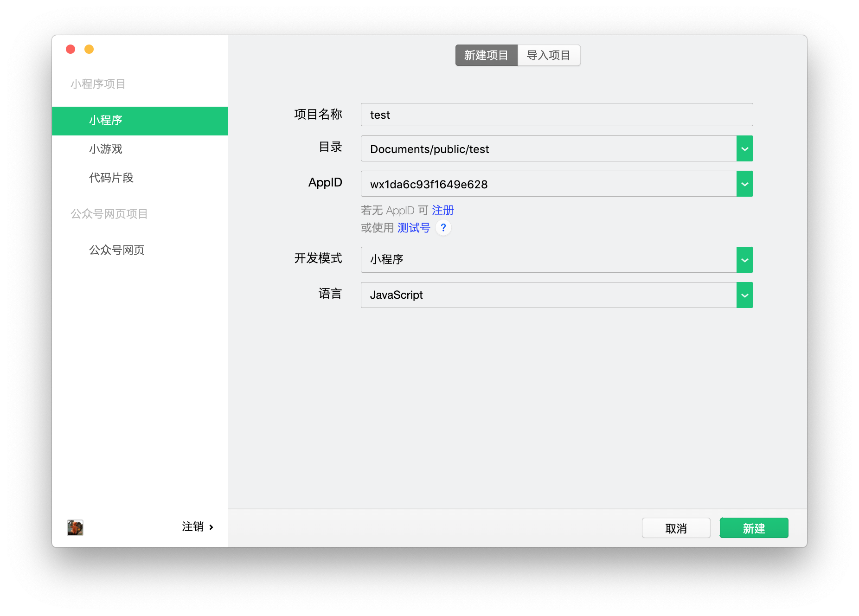Click the 开发模式 field showing 小程序
Viewport: 859px width, 616px height.
[549, 260]
